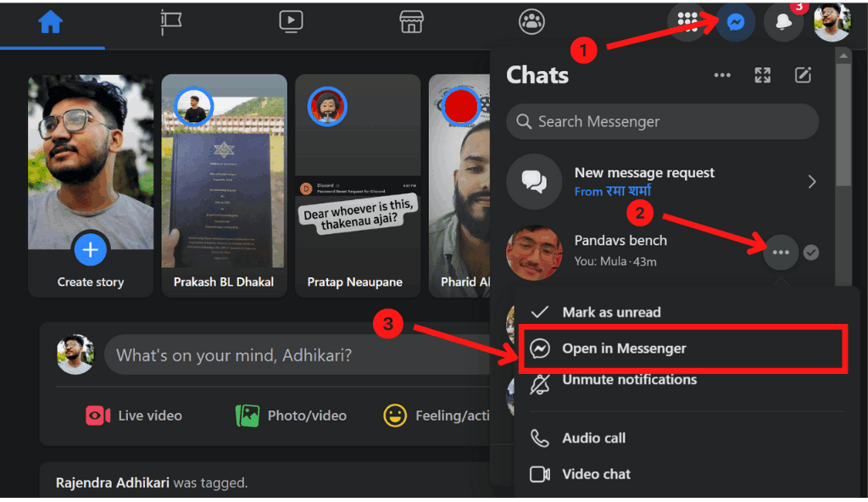Open the nine-dot menu grid icon

[687, 21]
